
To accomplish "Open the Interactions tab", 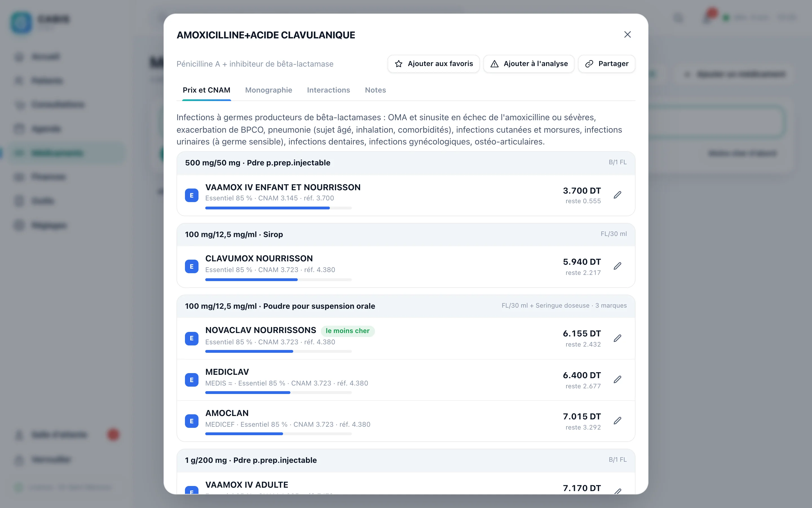I will [328, 90].
